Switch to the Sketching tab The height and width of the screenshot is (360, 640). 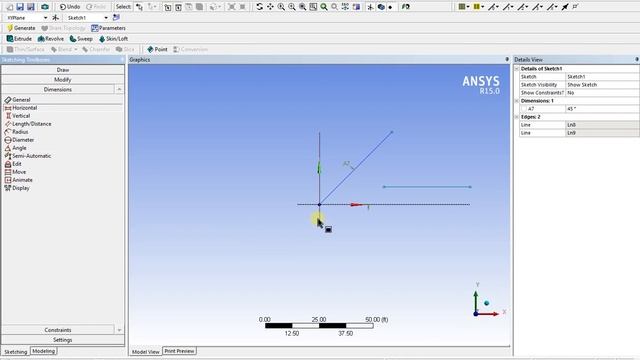coord(16,351)
